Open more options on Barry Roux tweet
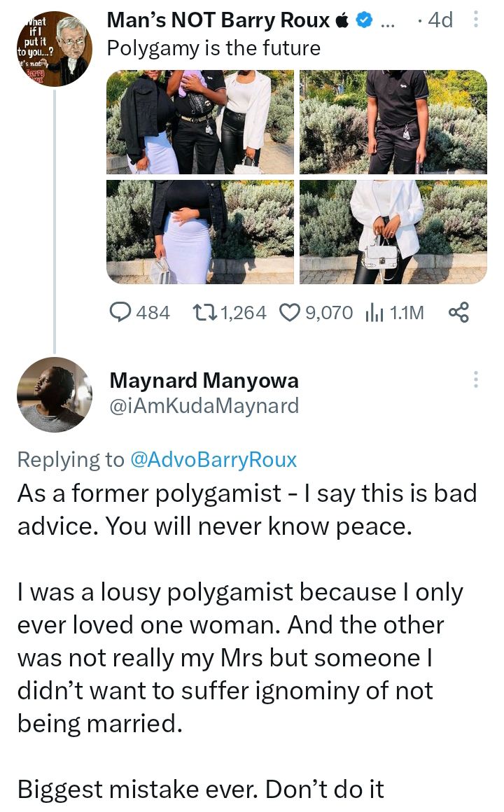Screen dimensions: 504x812 [x=477, y=21]
